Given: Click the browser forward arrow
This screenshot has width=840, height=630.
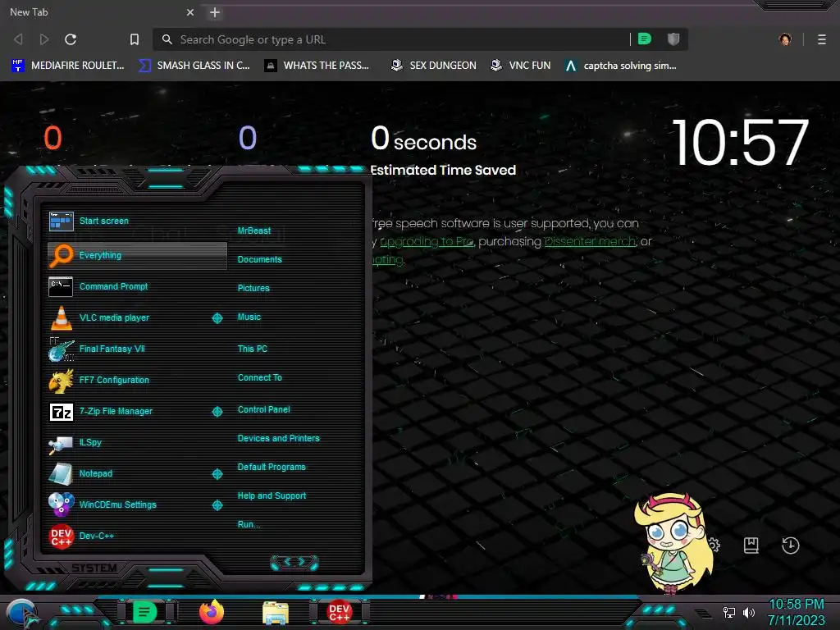Looking at the screenshot, I should [44, 39].
